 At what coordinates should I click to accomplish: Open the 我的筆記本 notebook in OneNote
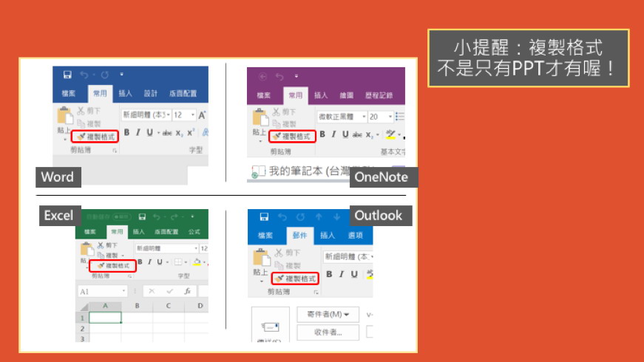(300, 171)
